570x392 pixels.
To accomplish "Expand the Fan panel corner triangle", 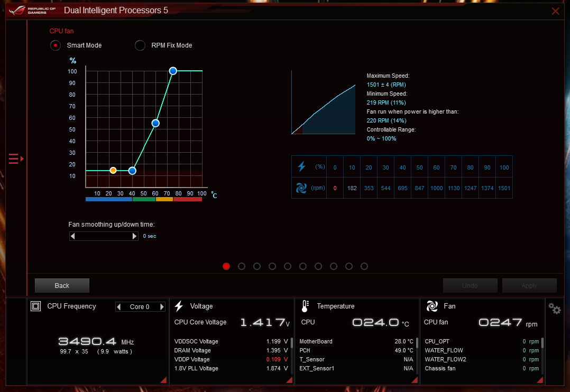I will point(540,380).
